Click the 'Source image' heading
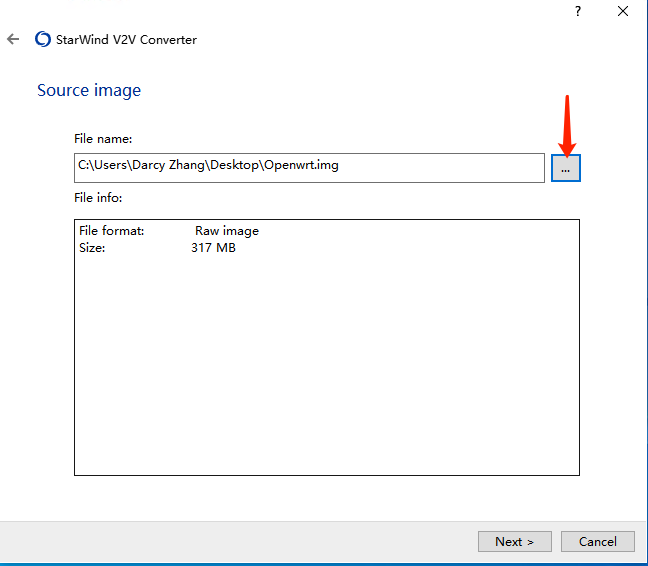648x566 pixels. pos(89,90)
